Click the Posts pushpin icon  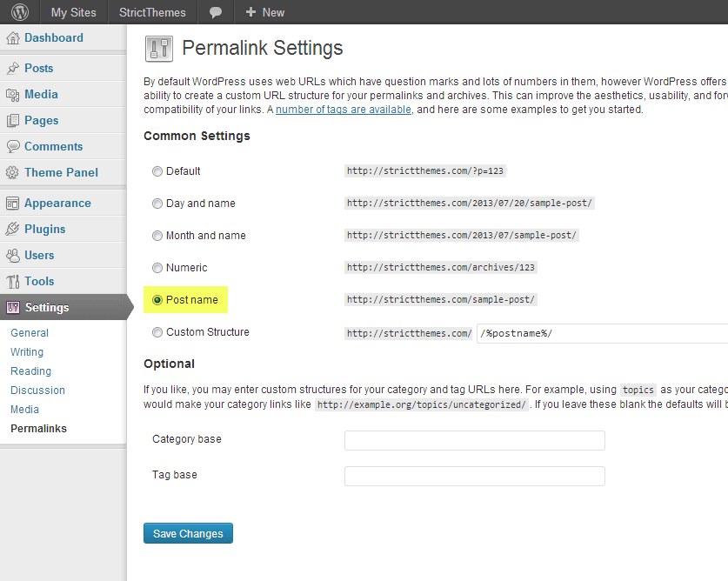pos(13,69)
